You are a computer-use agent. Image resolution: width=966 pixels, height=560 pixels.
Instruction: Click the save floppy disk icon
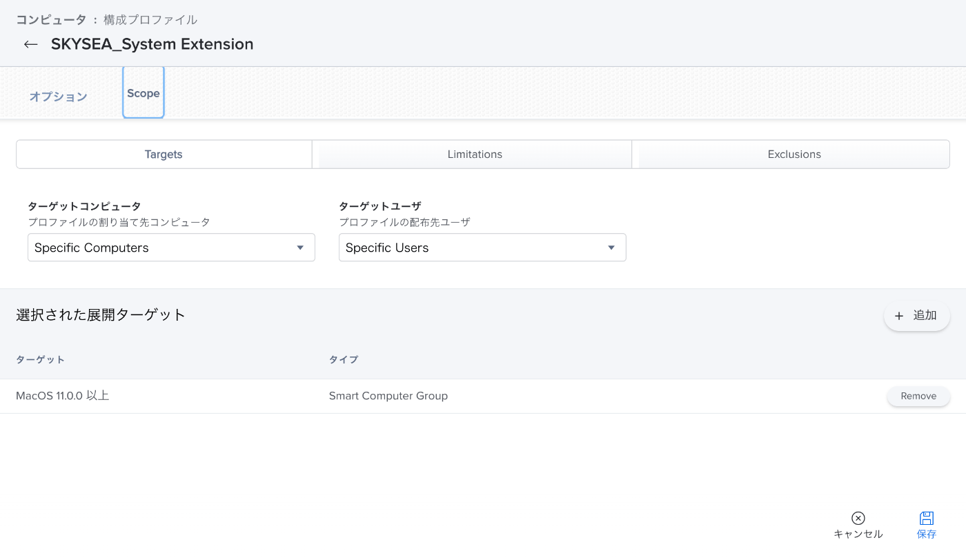(x=927, y=518)
